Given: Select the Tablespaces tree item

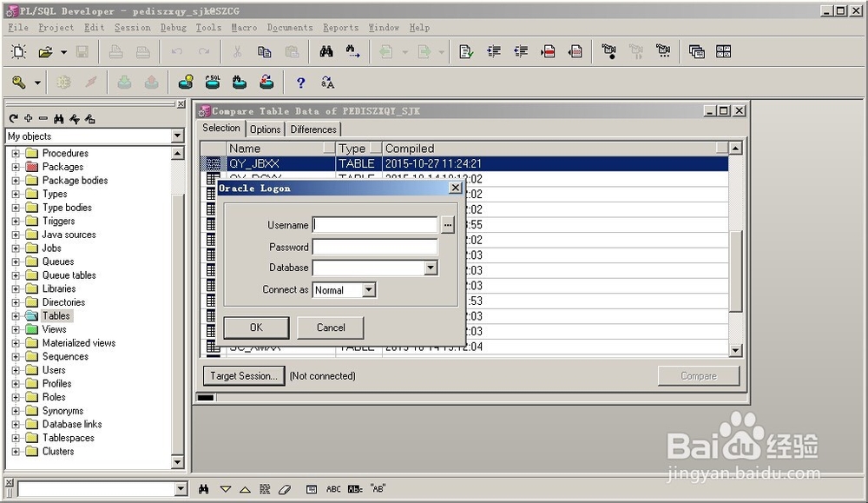Looking at the screenshot, I should click(68, 438).
